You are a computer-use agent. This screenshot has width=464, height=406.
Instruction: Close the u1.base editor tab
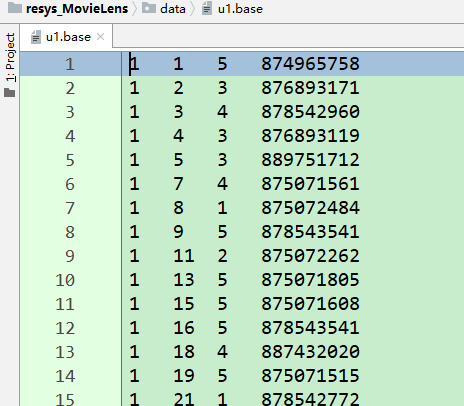100,37
